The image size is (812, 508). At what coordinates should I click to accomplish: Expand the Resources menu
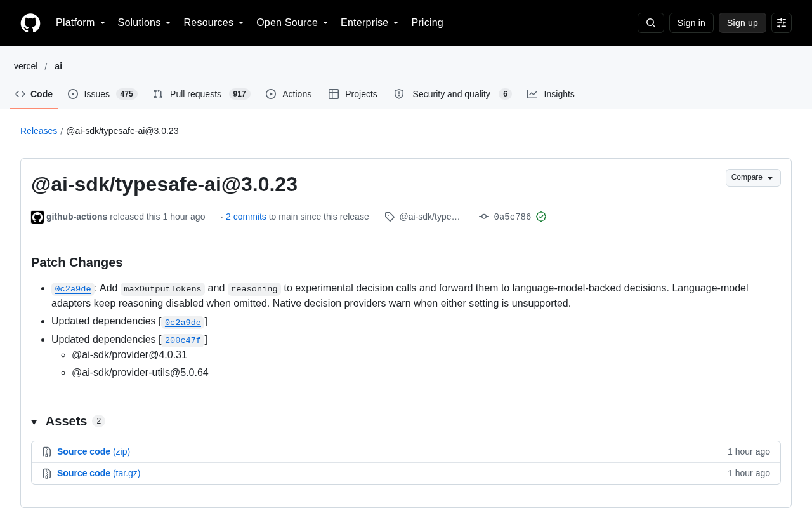214,23
